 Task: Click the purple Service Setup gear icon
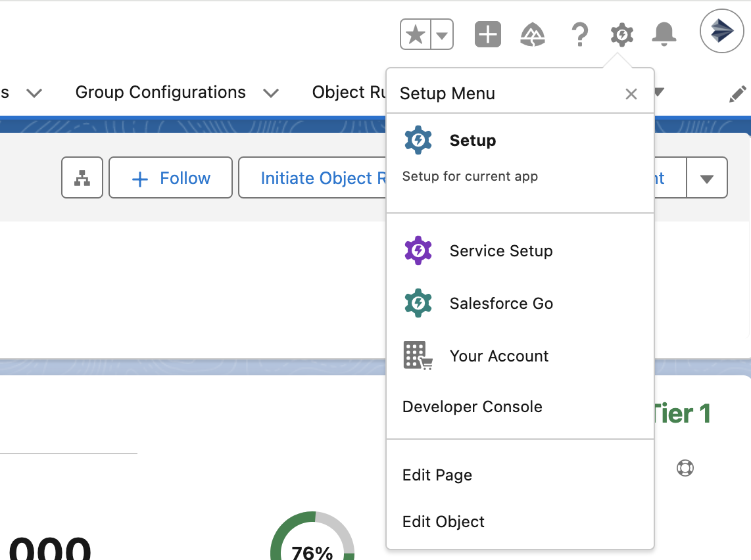click(x=418, y=250)
